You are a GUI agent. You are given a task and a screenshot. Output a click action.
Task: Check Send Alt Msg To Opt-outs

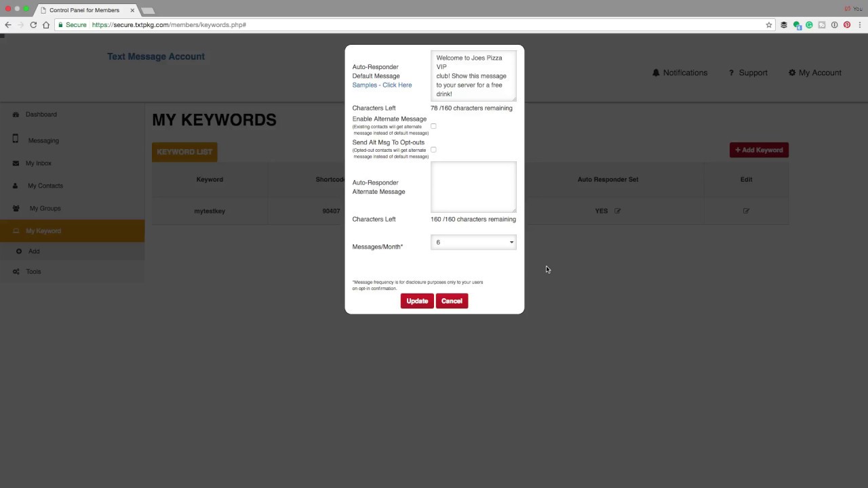click(x=433, y=150)
